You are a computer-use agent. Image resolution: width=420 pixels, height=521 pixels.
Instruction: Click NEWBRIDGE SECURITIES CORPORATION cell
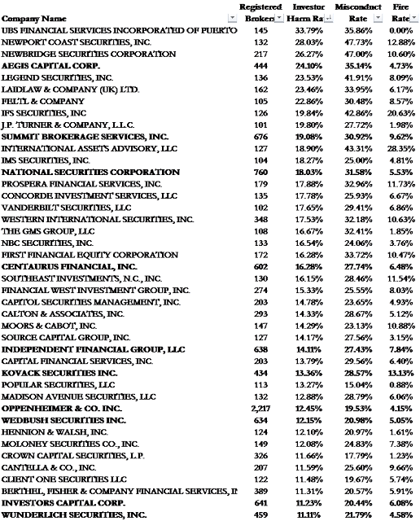pos(89,55)
